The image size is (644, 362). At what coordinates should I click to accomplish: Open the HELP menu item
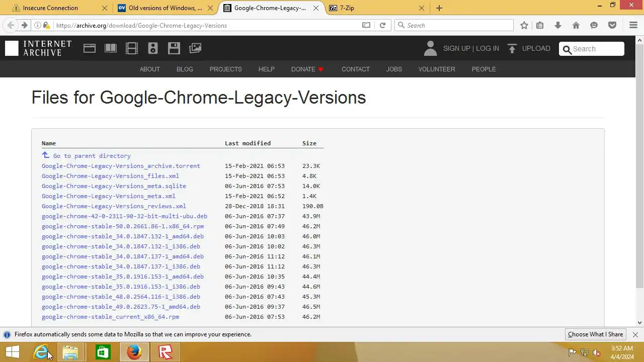[267, 69]
